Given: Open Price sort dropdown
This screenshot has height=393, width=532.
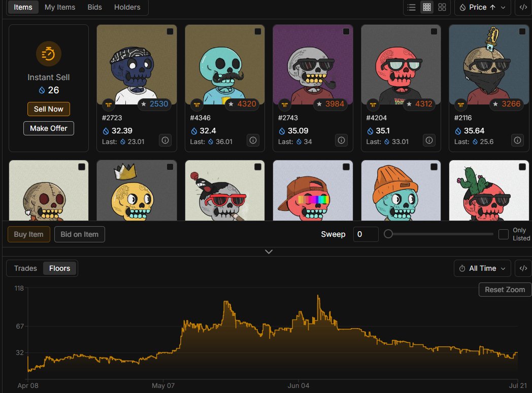Looking at the screenshot, I should 482,7.
